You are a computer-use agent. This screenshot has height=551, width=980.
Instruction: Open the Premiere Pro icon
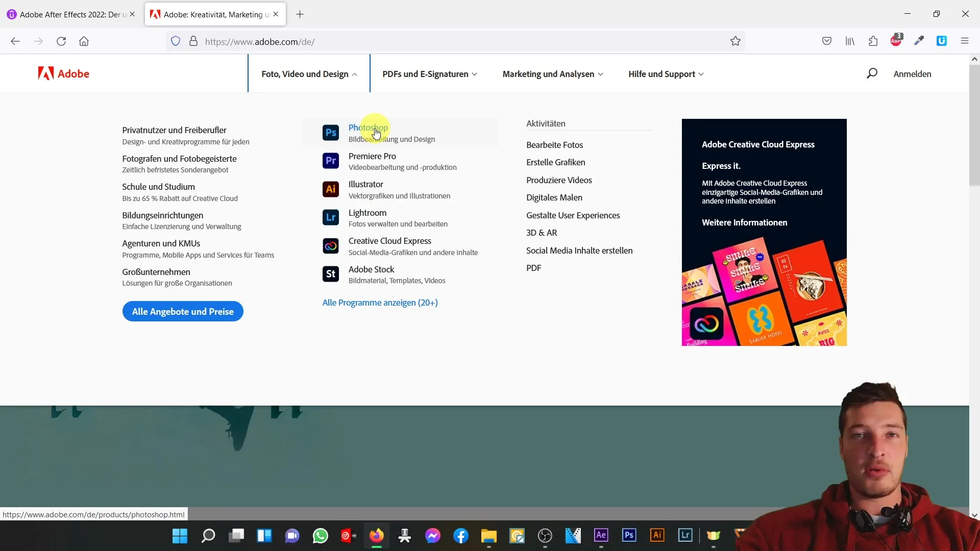tap(331, 161)
